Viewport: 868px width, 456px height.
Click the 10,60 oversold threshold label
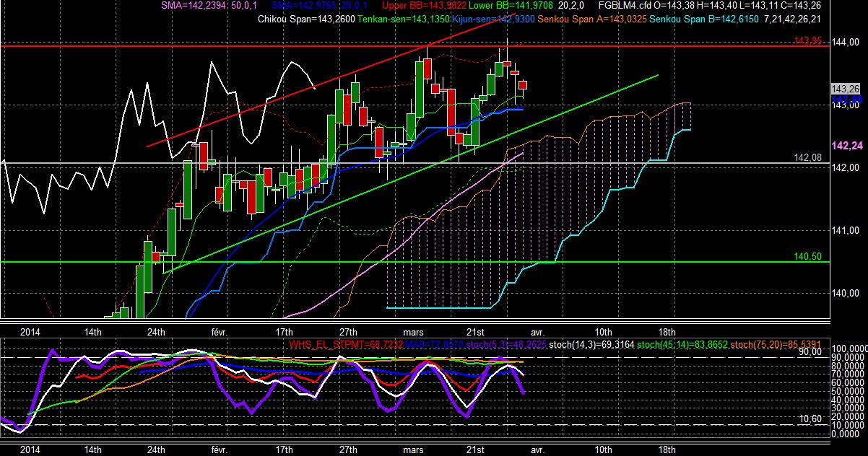[x=811, y=419]
